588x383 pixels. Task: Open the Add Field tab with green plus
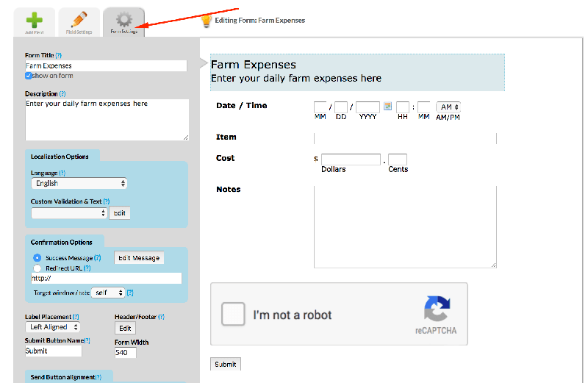click(x=34, y=22)
